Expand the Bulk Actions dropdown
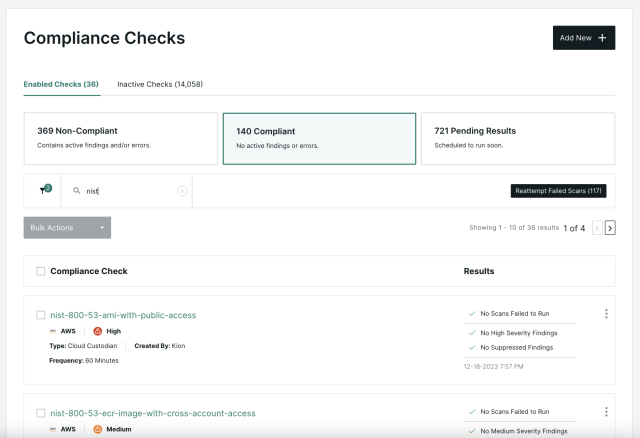Screen dimensions: 640x438 click(67, 228)
